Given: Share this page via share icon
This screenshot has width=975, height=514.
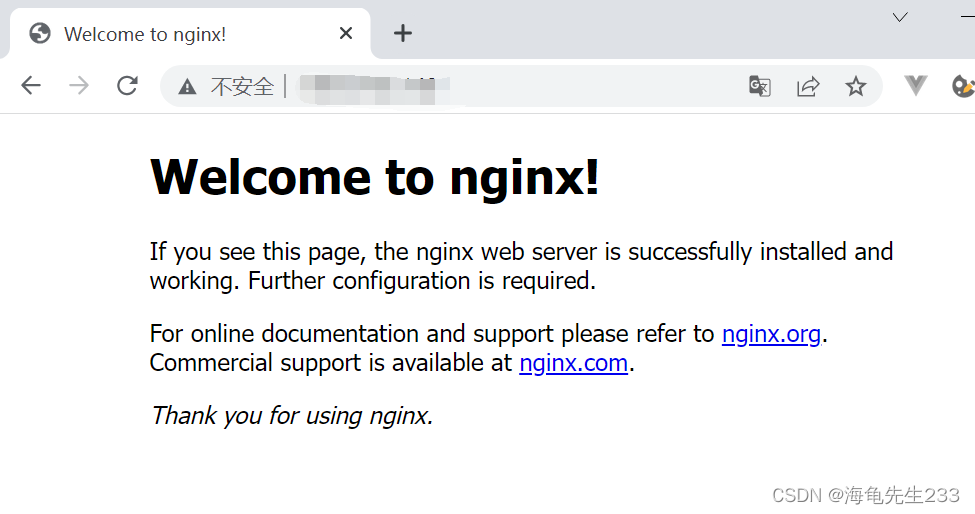Looking at the screenshot, I should 808,86.
